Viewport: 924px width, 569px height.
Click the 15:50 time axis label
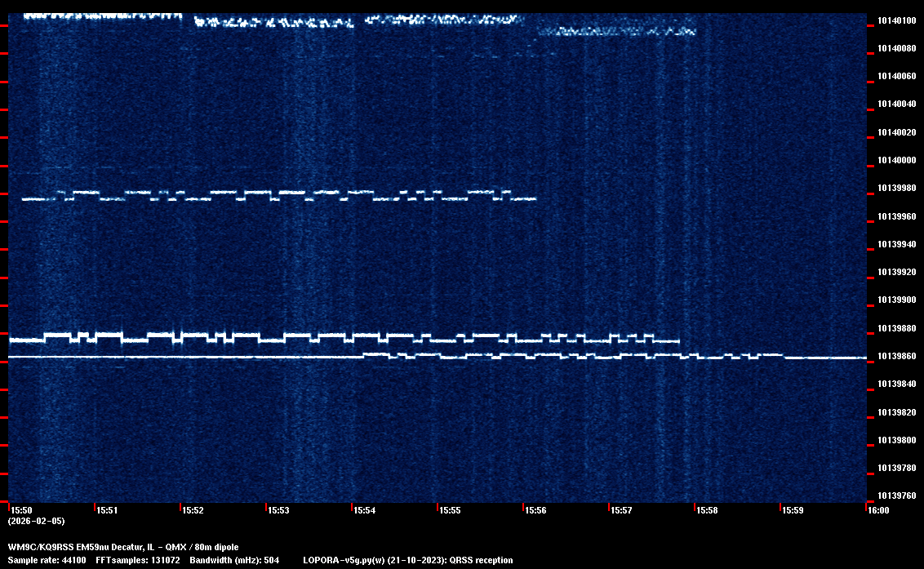(21, 510)
